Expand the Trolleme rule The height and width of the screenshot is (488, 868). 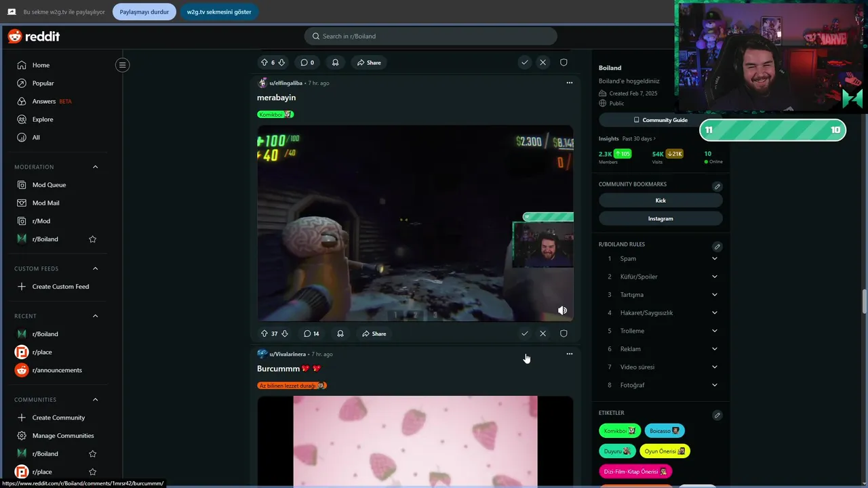(715, 331)
